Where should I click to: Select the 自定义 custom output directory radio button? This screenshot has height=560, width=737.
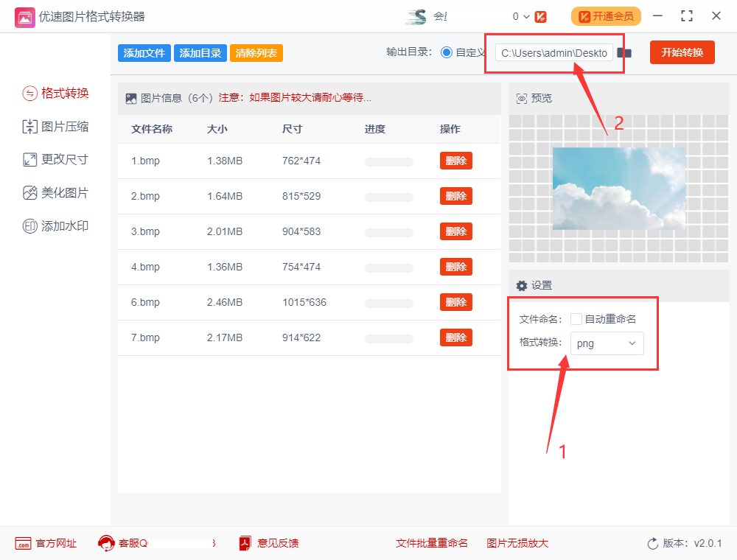(x=446, y=52)
